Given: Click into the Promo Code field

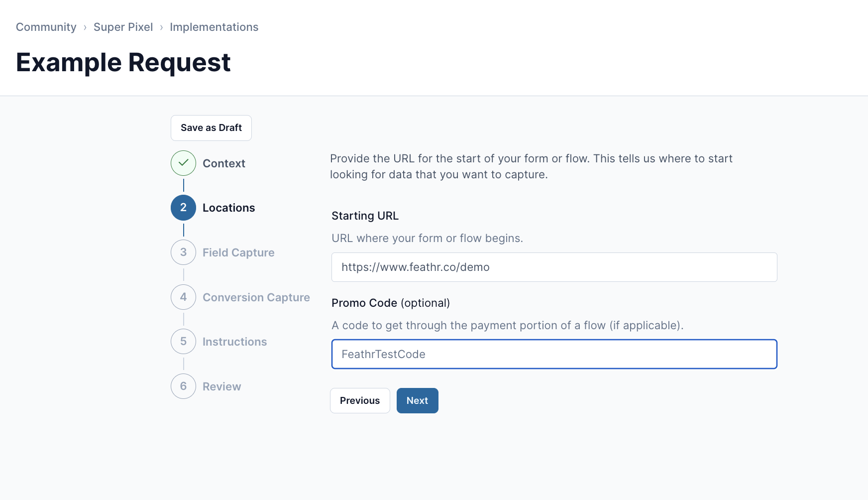Looking at the screenshot, I should [x=554, y=354].
